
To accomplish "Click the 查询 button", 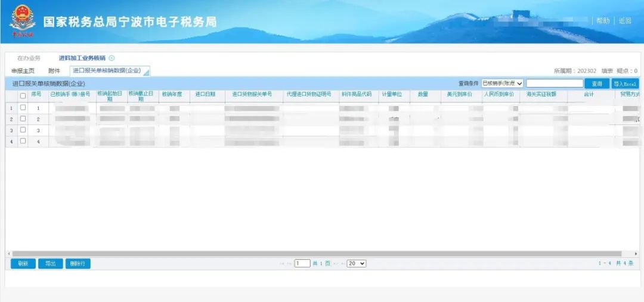I will click(597, 83).
